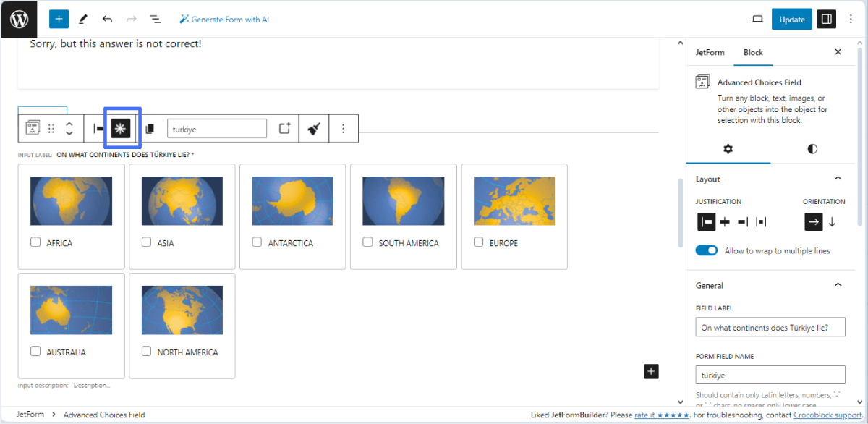868x424 pixels.
Task: Click the black add block button
Action: tap(651, 371)
